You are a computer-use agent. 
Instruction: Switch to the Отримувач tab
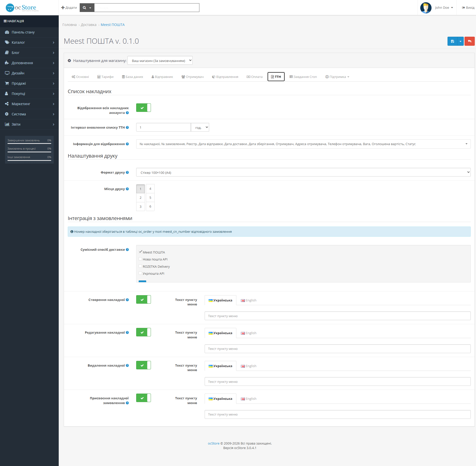coord(192,77)
